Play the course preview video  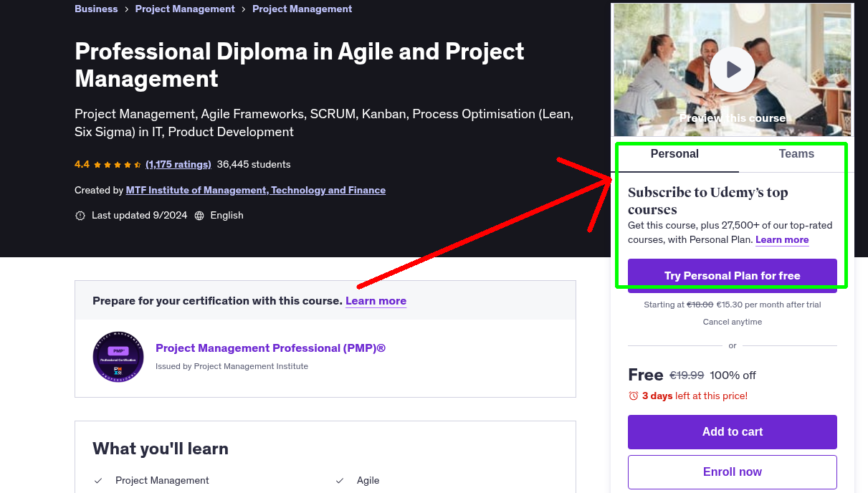click(733, 70)
